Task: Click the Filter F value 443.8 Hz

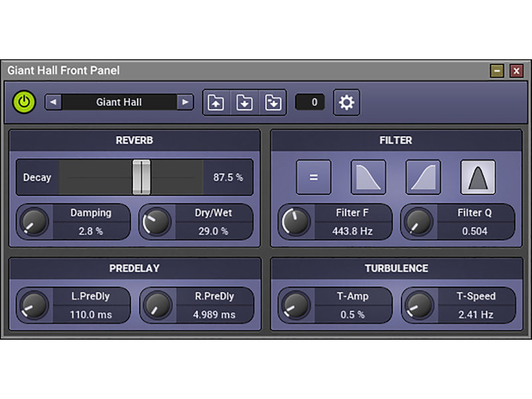Action: [352, 231]
